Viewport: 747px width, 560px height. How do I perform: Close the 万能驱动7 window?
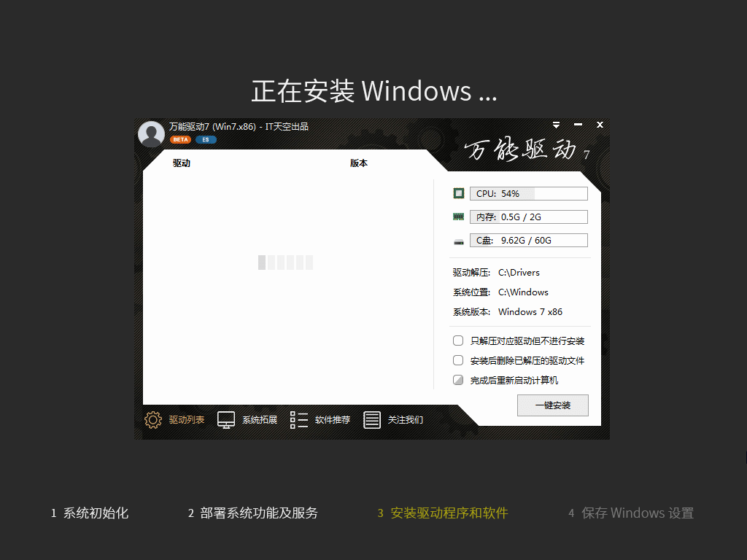click(600, 125)
